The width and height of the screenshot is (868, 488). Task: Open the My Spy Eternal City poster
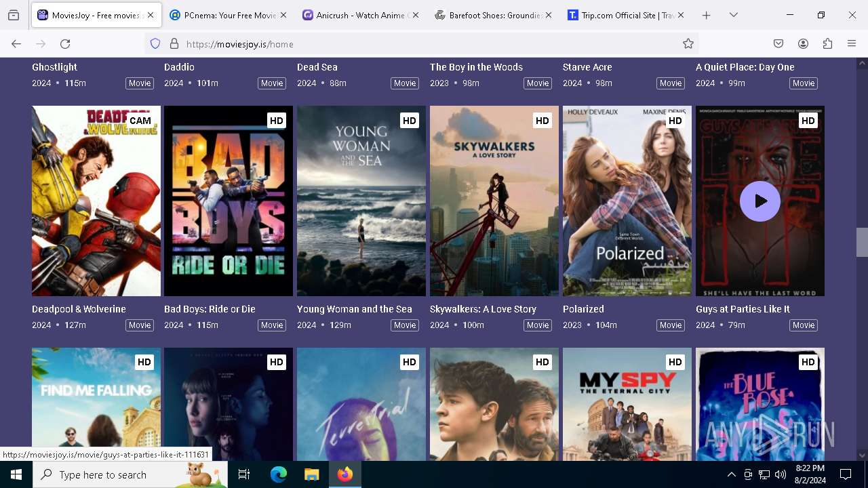click(627, 404)
